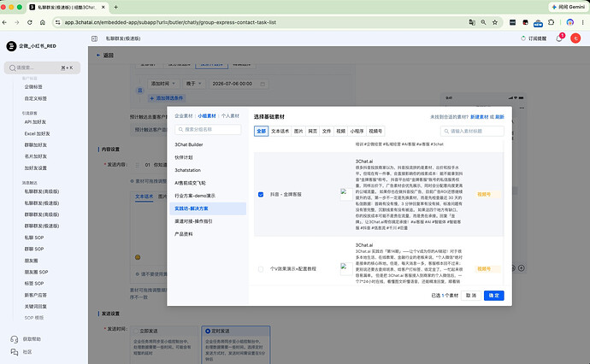This screenshot has width=590, height=364.
Task: Filter materials by 视频
Action: 341,132
